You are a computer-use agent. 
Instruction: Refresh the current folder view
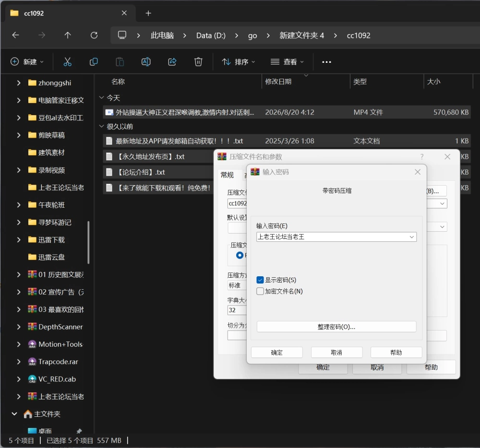(x=94, y=35)
